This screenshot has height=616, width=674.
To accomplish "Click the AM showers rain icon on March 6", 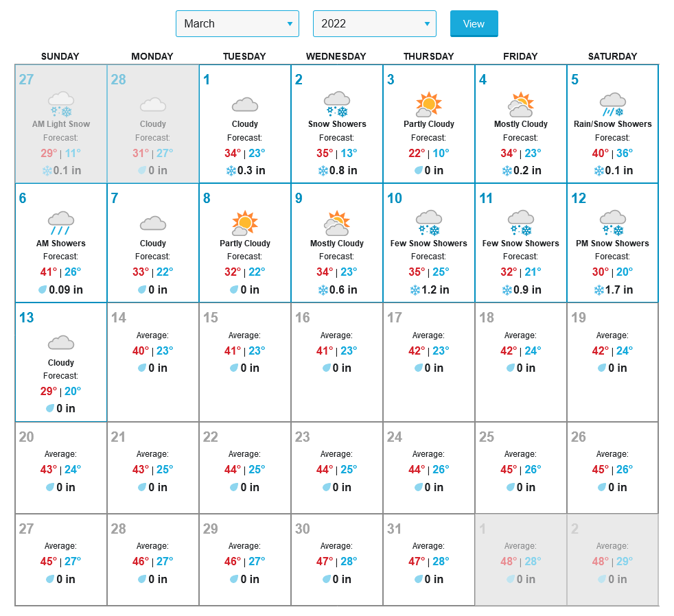I will pos(61,223).
